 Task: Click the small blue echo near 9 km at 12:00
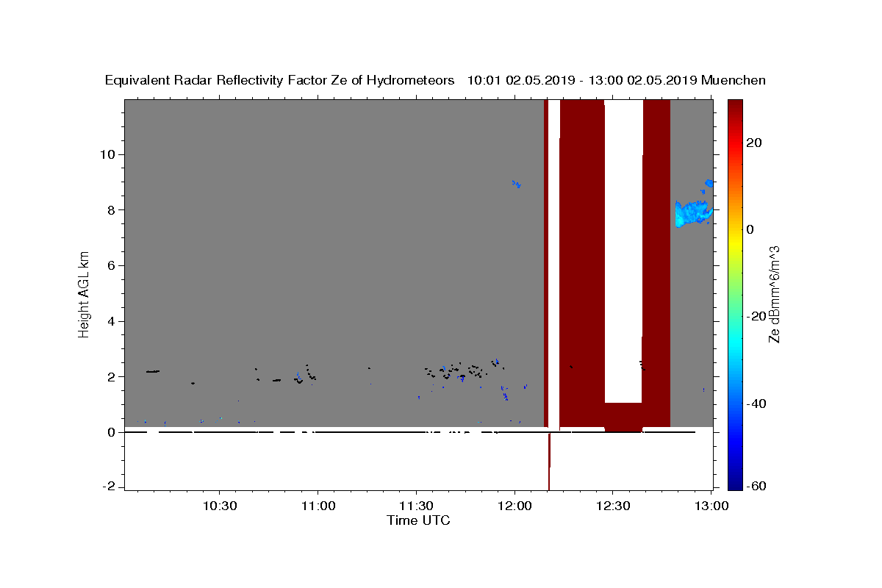pyautogui.click(x=517, y=183)
